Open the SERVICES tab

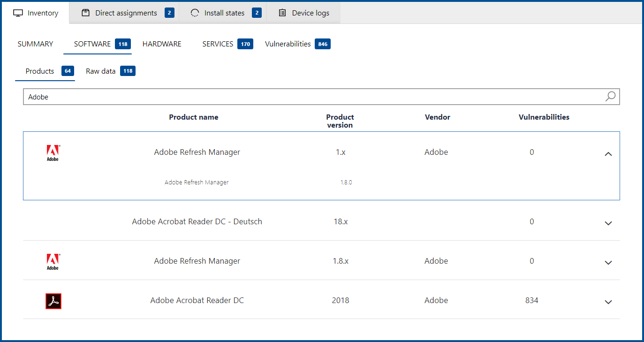(218, 44)
